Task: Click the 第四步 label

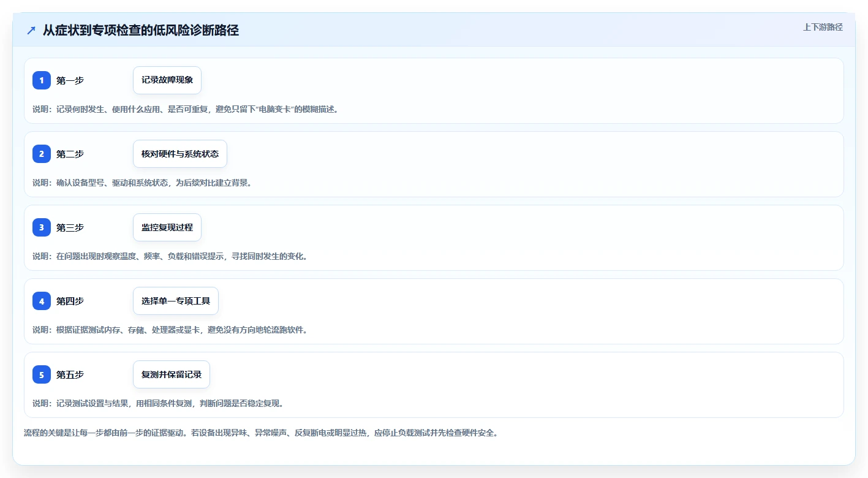Action: click(x=70, y=301)
